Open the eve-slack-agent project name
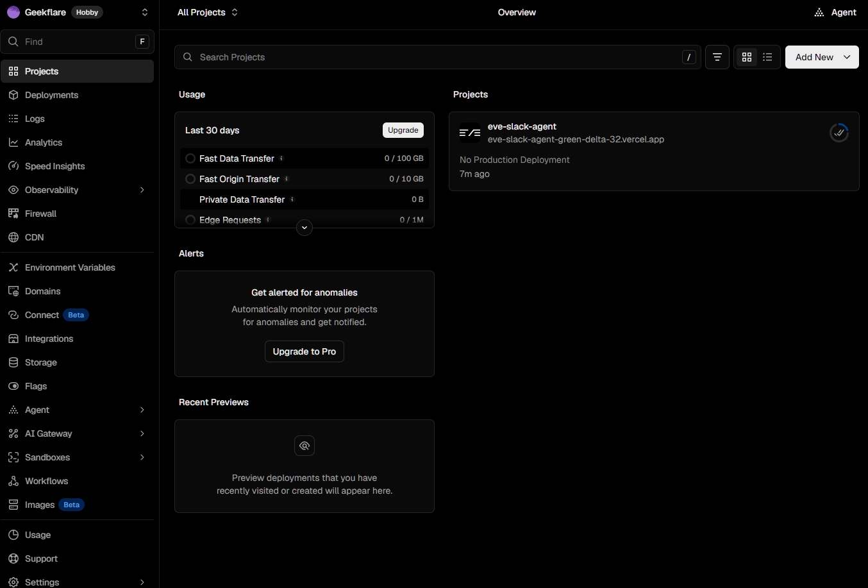868x588 pixels. coord(522,126)
